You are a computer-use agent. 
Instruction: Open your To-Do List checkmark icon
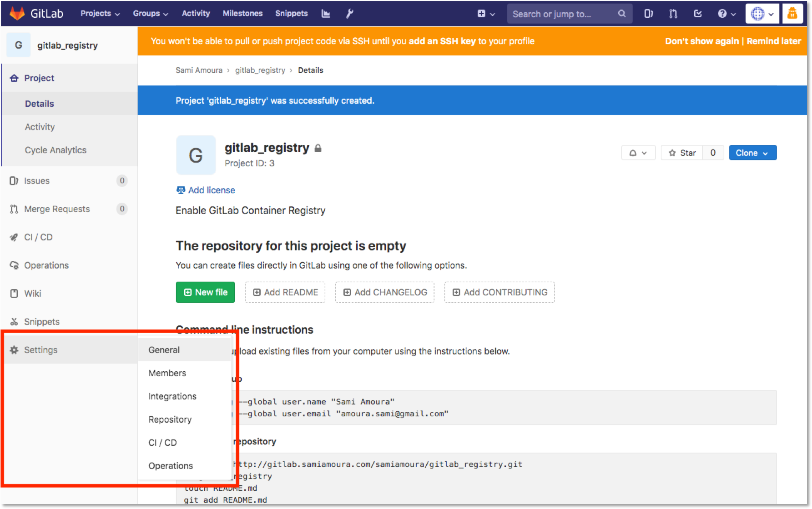(697, 13)
